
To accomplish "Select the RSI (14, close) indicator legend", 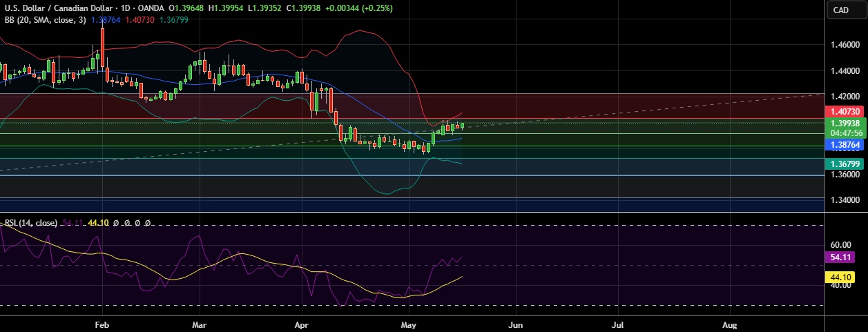I will pyautogui.click(x=31, y=224).
